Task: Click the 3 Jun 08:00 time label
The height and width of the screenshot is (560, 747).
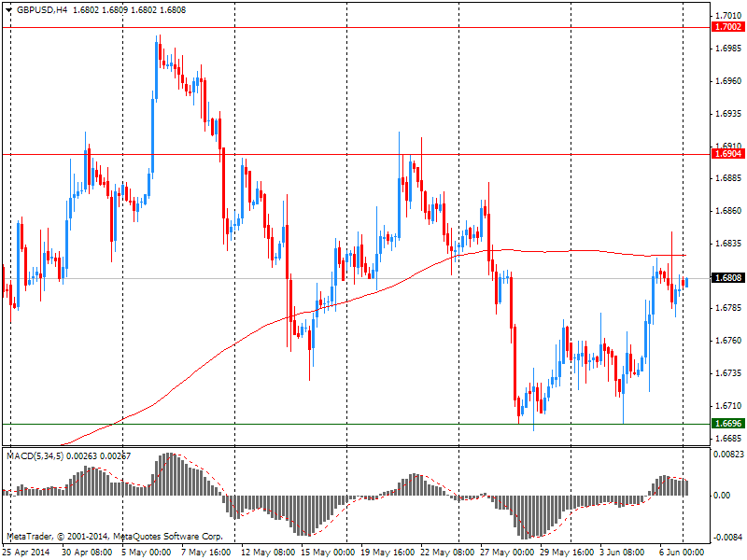Action: pos(622,553)
